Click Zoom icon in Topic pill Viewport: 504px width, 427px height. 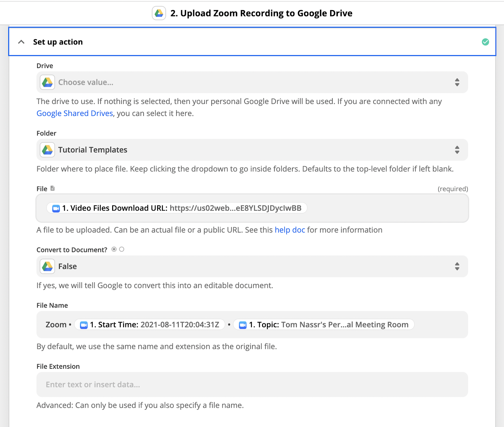coord(243,325)
